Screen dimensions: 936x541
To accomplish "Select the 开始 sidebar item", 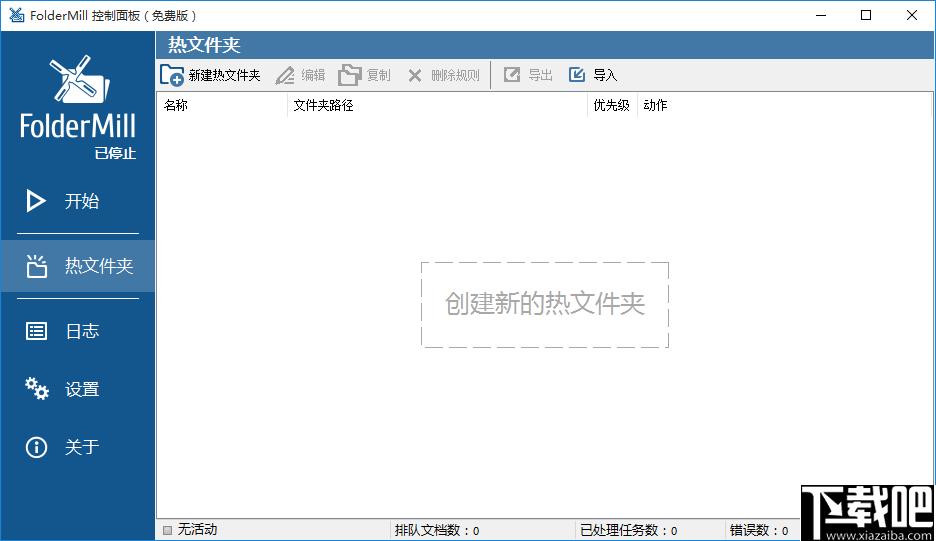I will point(78,201).
